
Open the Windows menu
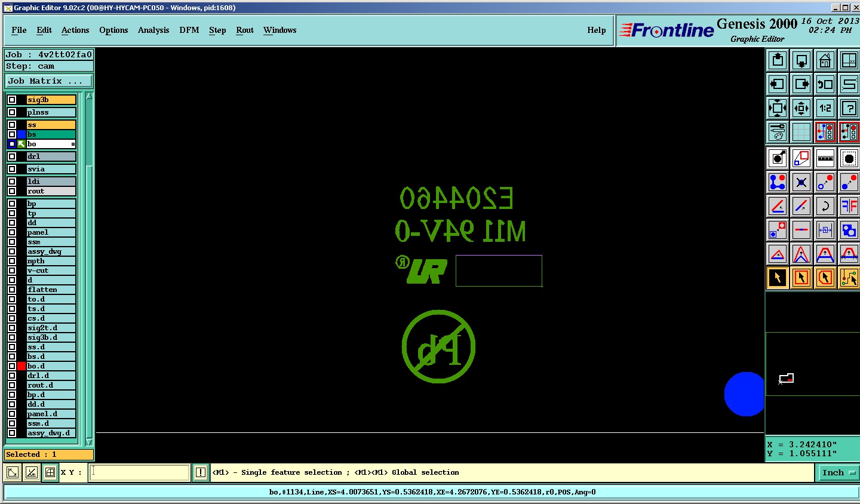click(x=280, y=30)
